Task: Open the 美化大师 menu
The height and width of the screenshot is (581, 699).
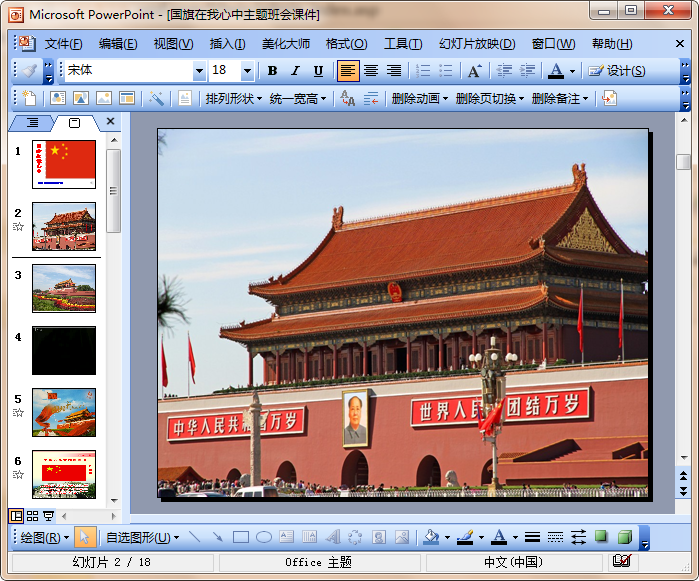Action: (286, 44)
